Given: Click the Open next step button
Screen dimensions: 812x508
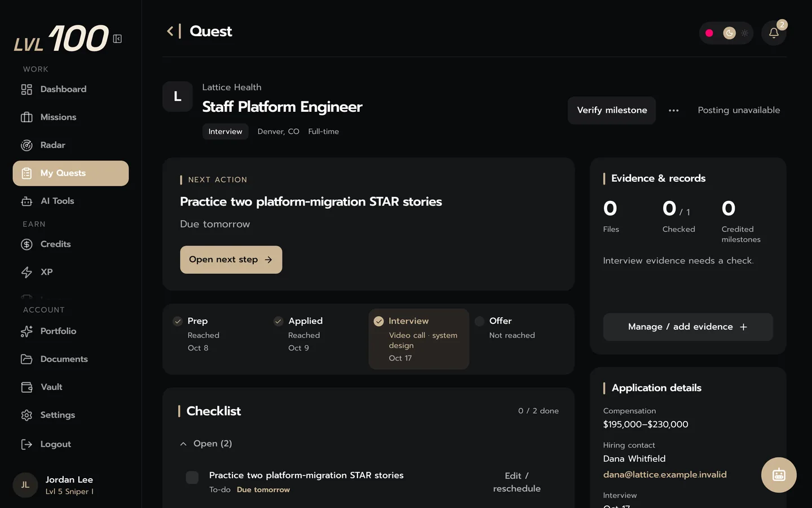Looking at the screenshot, I should coord(231,260).
